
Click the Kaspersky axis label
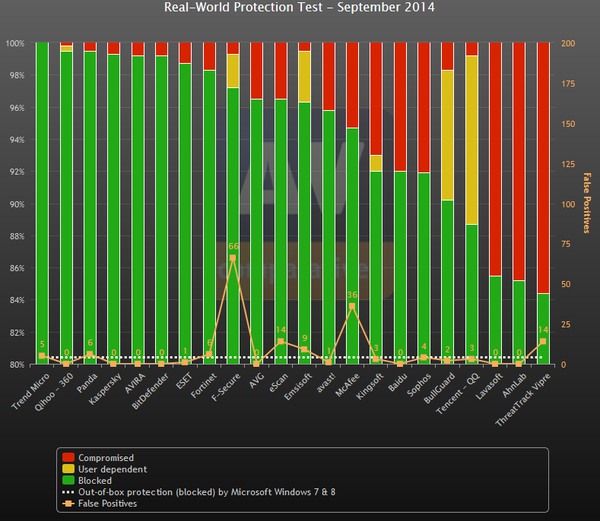click(105, 389)
